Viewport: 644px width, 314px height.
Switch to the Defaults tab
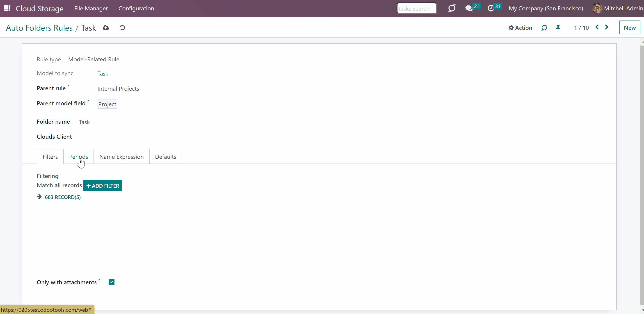(x=165, y=157)
